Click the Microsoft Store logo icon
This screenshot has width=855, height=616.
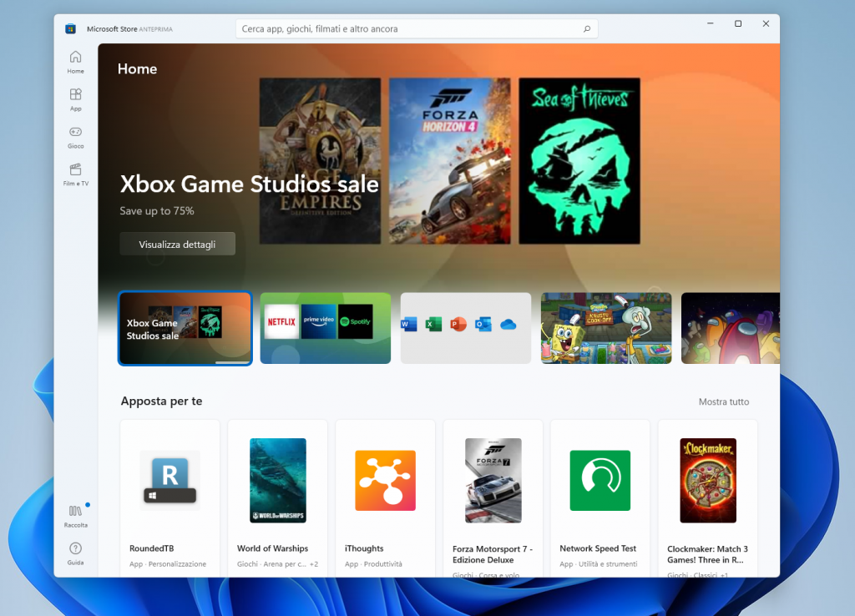click(70, 29)
